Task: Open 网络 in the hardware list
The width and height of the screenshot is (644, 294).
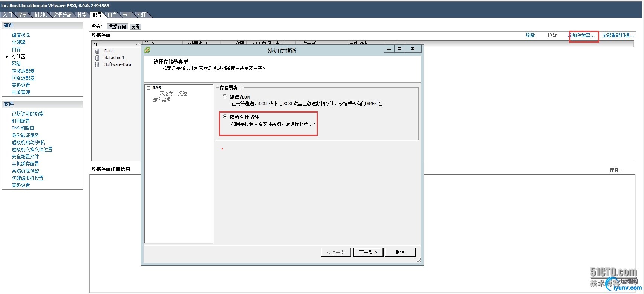Action: pos(16,64)
